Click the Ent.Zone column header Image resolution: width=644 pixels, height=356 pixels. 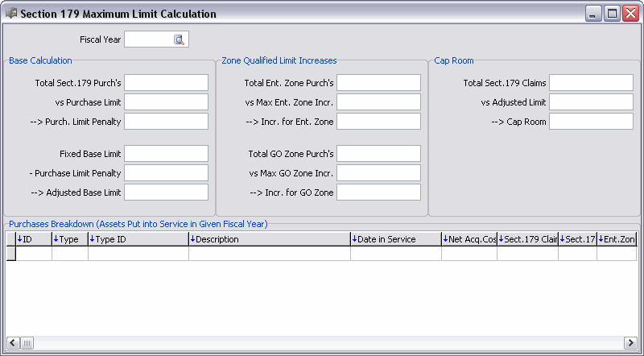tap(617, 239)
